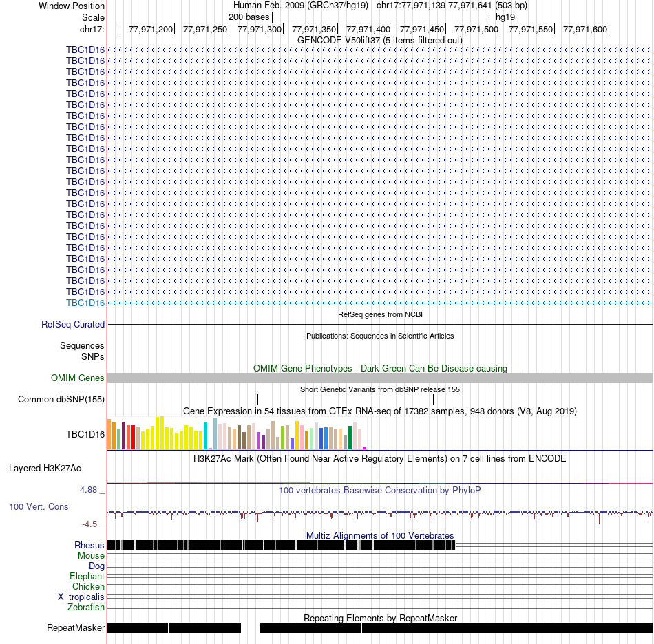Open RefSeq Curated track label
654x644 pixels.
[73, 324]
